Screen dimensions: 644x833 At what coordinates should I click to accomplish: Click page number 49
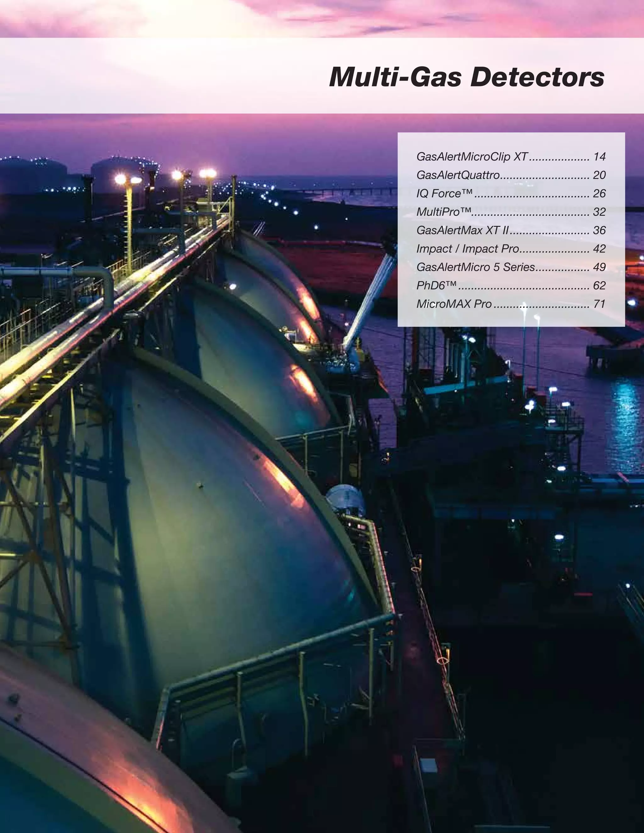599,267
